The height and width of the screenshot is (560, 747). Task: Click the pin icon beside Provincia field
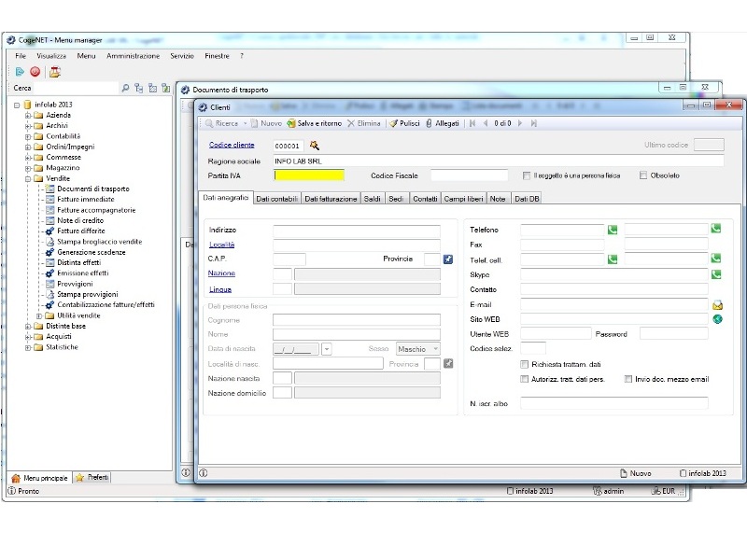pos(448,259)
